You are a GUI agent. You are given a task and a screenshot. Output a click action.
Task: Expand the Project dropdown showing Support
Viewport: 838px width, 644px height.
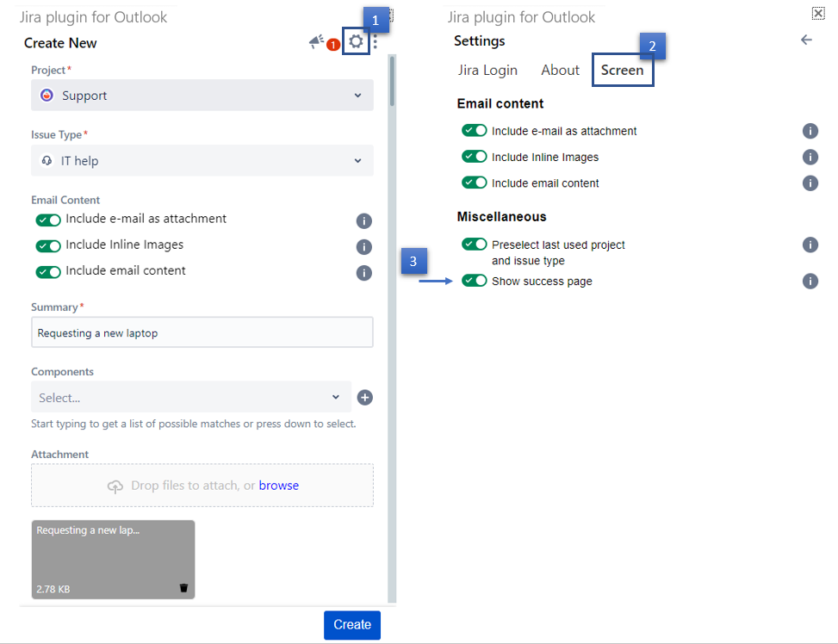tap(202, 96)
